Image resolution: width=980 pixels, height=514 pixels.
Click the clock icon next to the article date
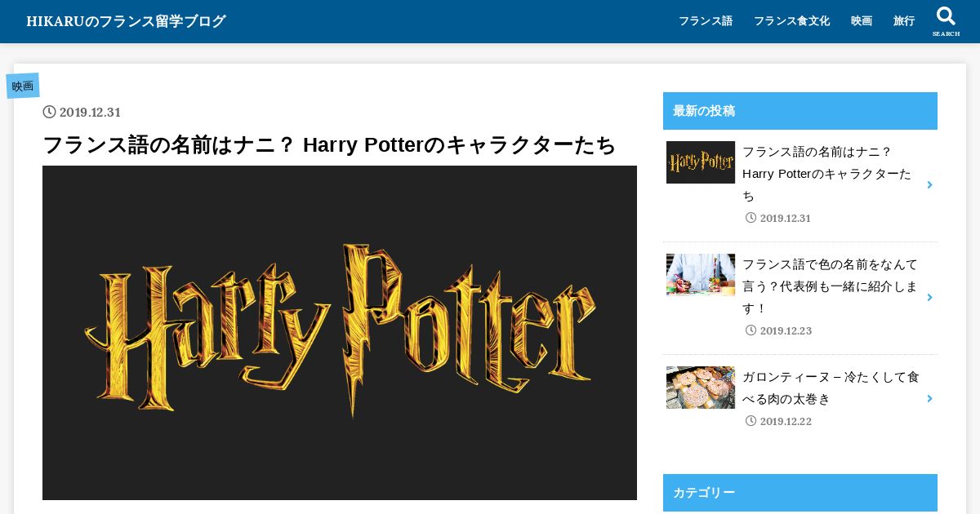tap(50, 112)
